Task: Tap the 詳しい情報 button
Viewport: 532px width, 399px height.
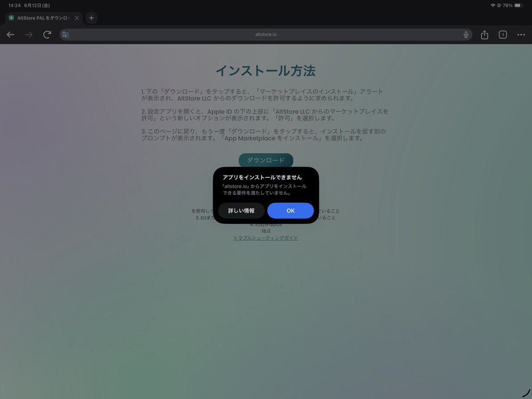Action: point(242,211)
